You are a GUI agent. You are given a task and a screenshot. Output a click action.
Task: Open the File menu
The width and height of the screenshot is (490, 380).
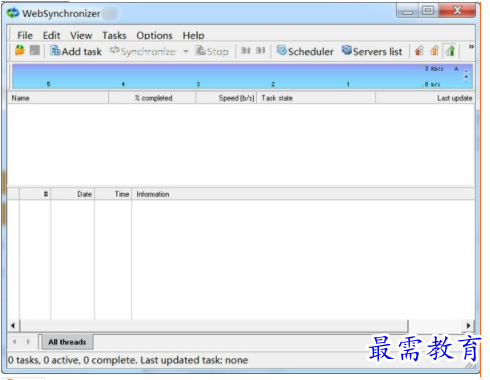click(25, 35)
